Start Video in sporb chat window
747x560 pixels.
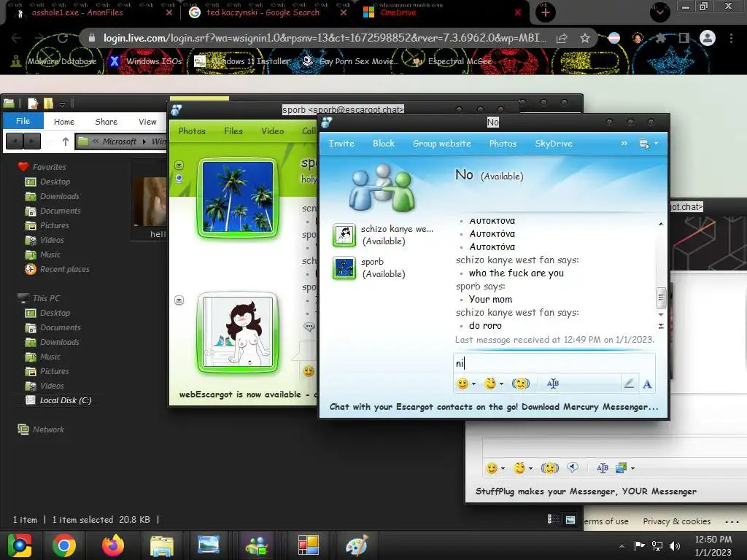[273, 131]
